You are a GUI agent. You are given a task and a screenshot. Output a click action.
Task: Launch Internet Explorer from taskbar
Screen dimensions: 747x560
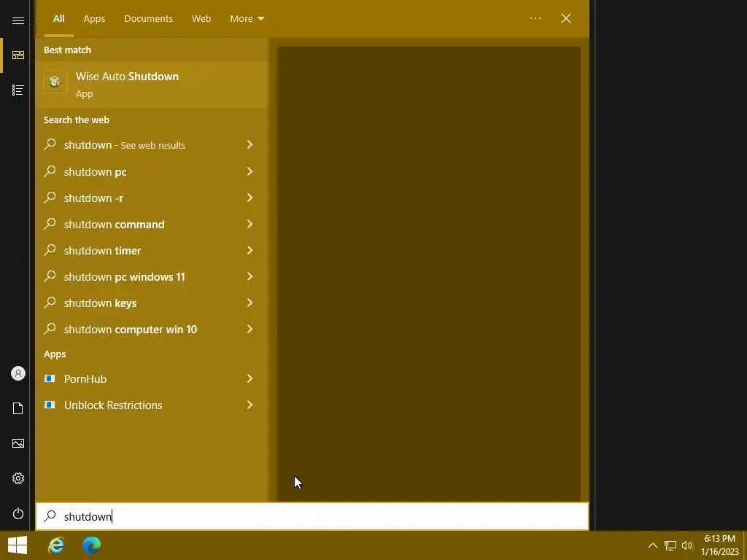pyautogui.click(x=56, y=545)
